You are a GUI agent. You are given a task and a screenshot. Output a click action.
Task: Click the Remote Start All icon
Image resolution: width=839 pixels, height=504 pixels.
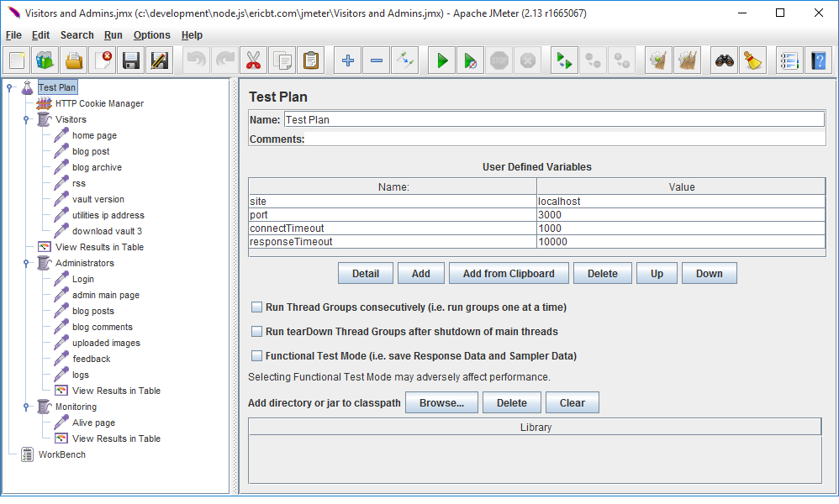tap(564, 60)
